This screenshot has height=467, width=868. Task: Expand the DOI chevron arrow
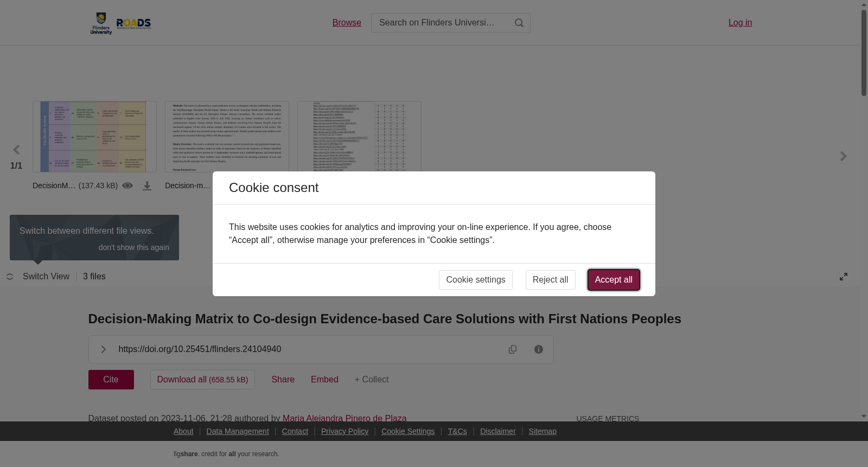pyautogui.click(x=103, y=349)
